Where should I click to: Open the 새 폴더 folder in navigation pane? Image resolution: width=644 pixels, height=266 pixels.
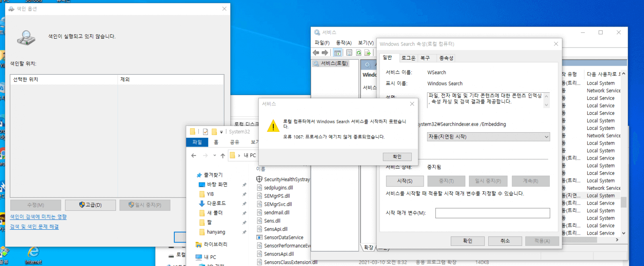pos(211,213)
